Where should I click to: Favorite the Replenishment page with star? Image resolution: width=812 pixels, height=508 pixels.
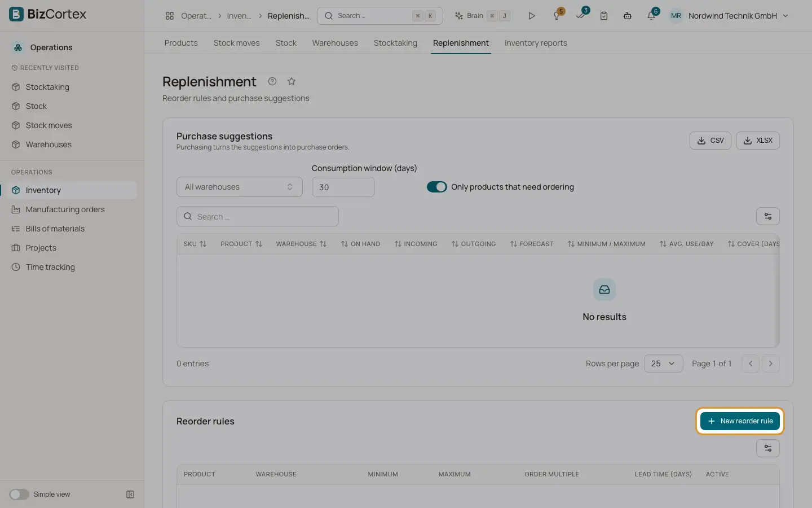292,81
